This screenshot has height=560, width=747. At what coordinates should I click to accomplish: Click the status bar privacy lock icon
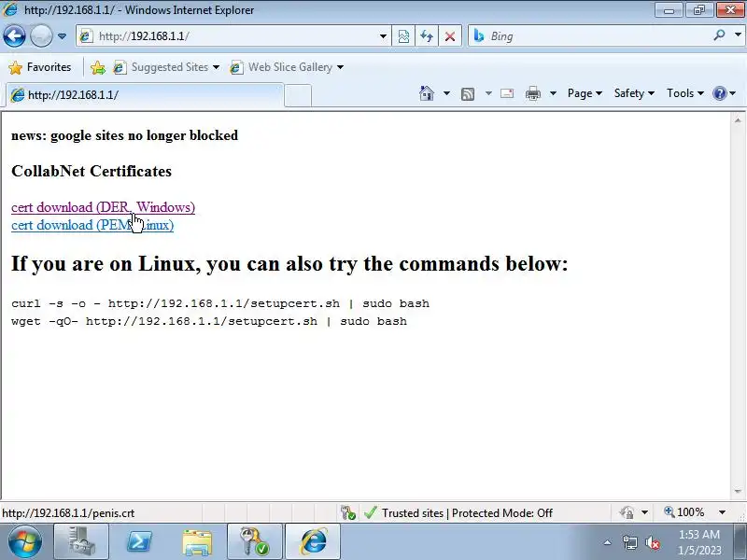(x=627, y=512)
